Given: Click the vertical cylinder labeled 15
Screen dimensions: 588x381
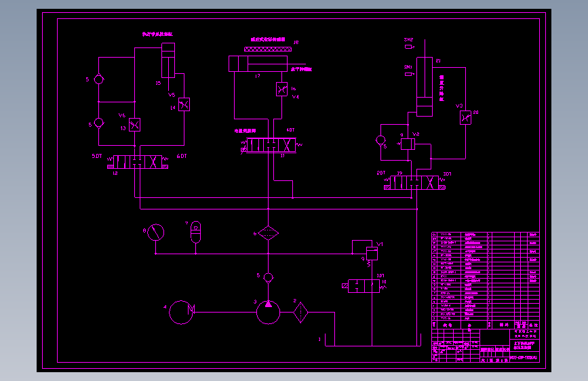Looking at the screenshot, I should tap(168, 60).
